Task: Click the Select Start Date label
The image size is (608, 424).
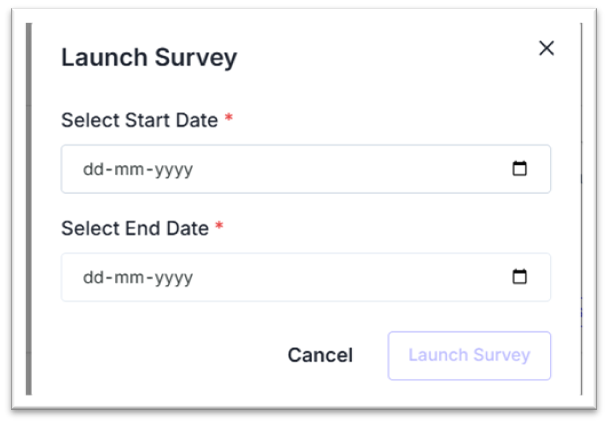Action: tap(139, 120)
